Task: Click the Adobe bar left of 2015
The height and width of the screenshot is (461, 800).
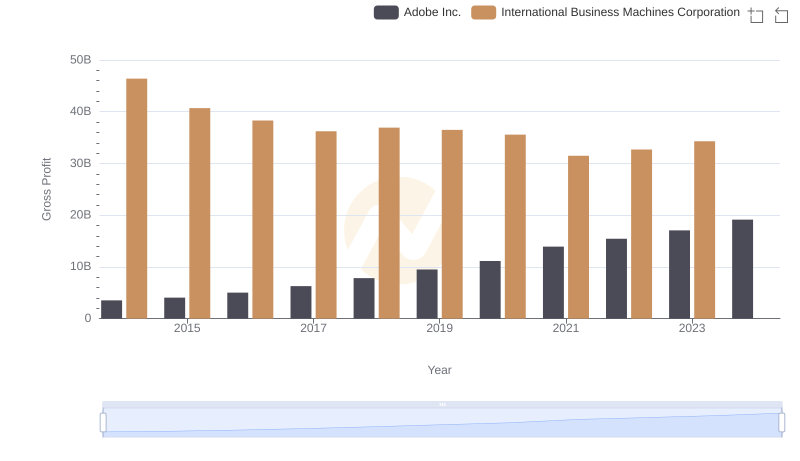Action: click(x=174, y=308)
